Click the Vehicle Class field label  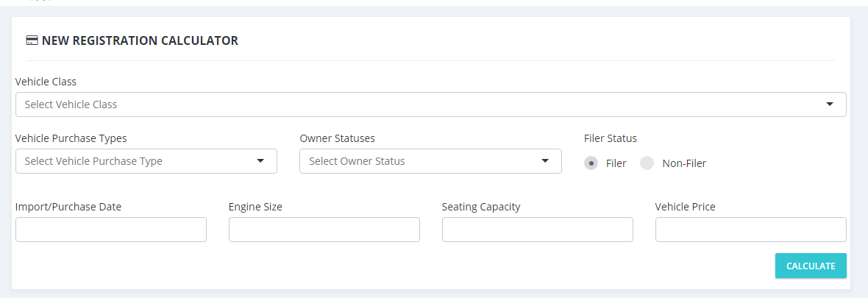pos(46,82)
